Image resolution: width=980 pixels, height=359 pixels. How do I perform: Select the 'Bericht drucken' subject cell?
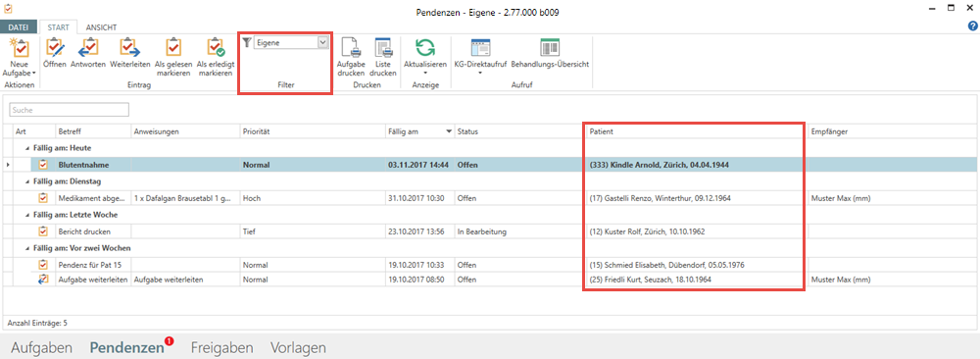coord(93,231)
